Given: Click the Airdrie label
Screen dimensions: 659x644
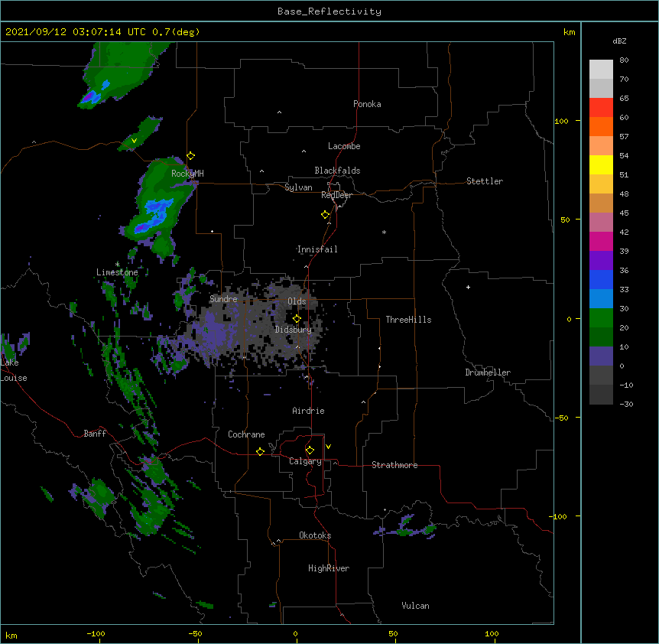Looking at the screenshot, I should tap(309, 411).
